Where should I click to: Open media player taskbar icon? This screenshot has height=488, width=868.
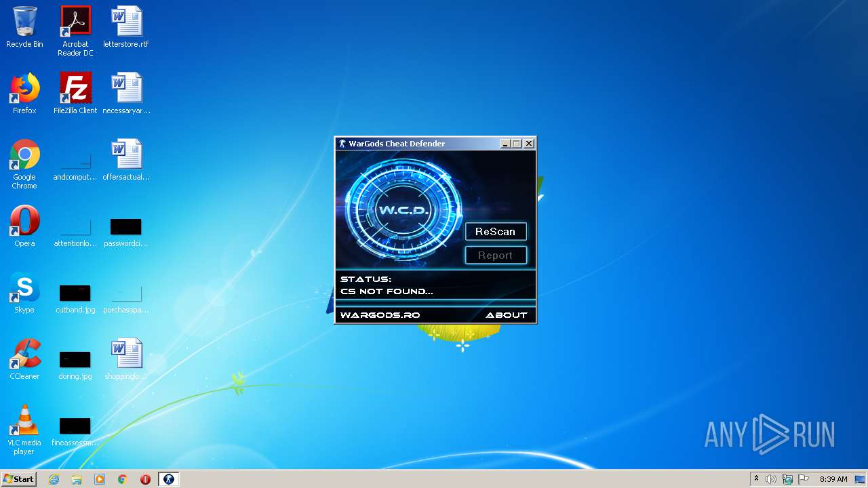(100, 479)
